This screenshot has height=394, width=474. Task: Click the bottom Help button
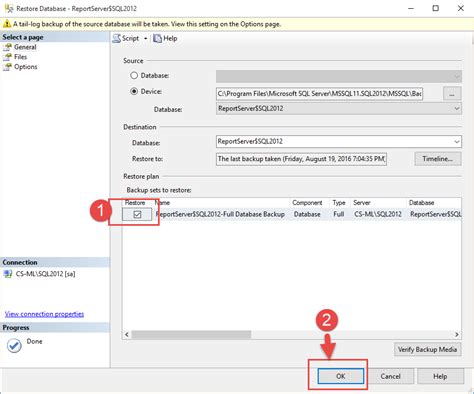(x=440, y=376)
